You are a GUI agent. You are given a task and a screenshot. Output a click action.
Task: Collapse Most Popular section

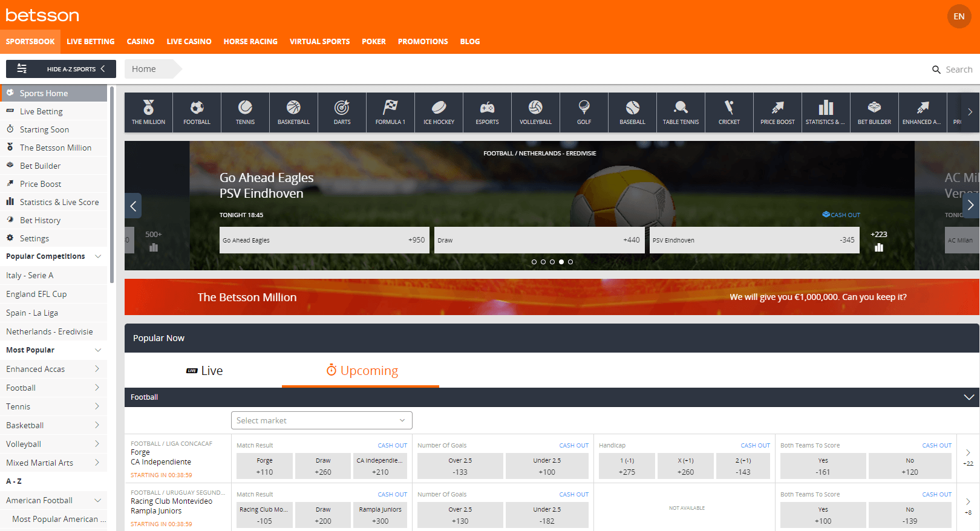pos(98,350)
